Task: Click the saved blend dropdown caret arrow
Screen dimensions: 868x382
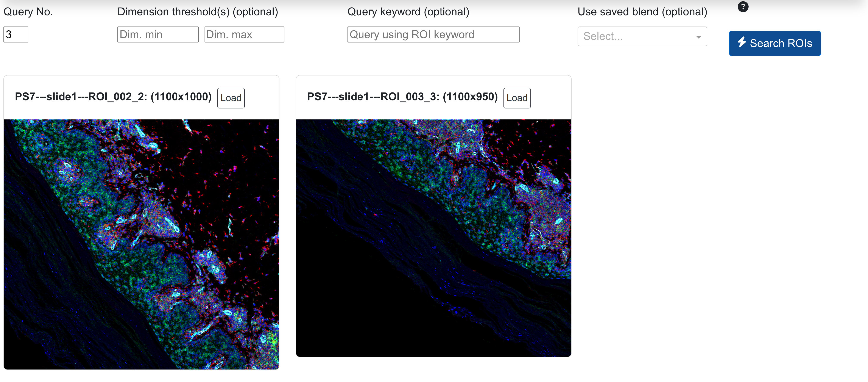Action: click(x=698, y=37)
